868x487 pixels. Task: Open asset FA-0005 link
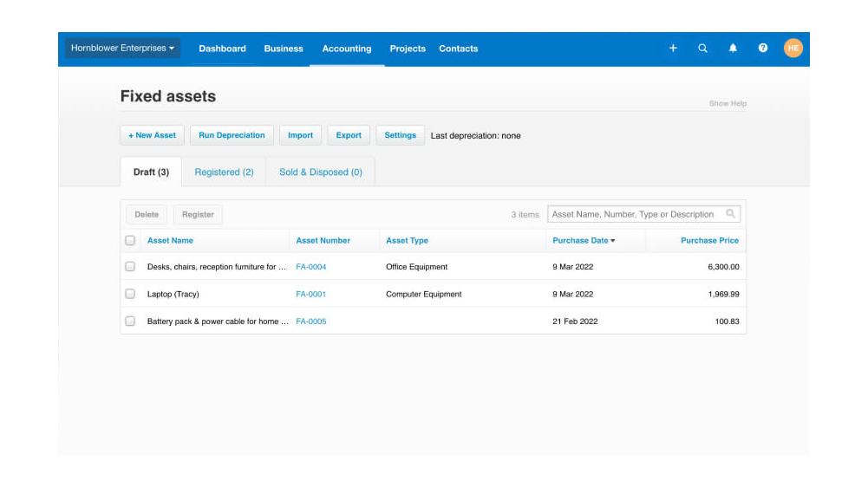tap(310, 321)
